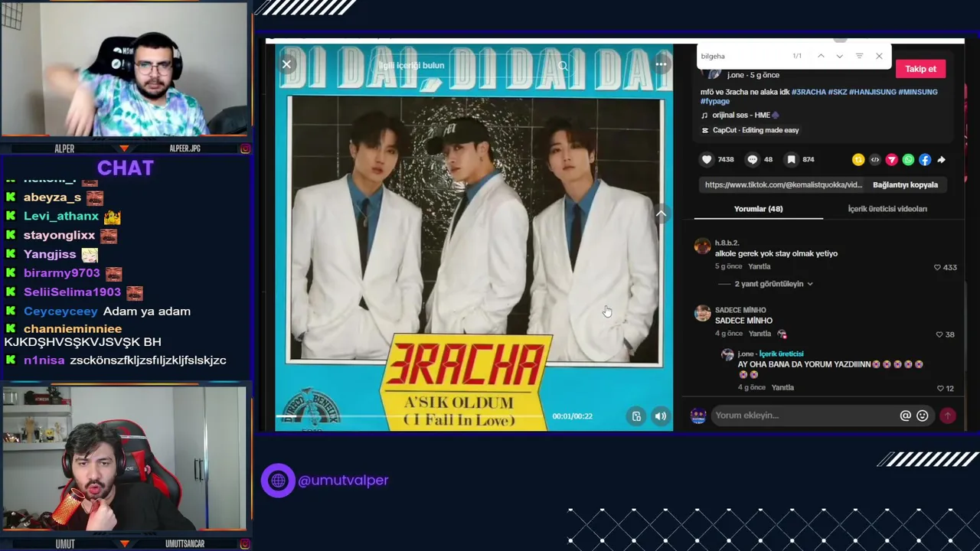Select the video URL text field
The image size is (980, 551).
[783, 184]
